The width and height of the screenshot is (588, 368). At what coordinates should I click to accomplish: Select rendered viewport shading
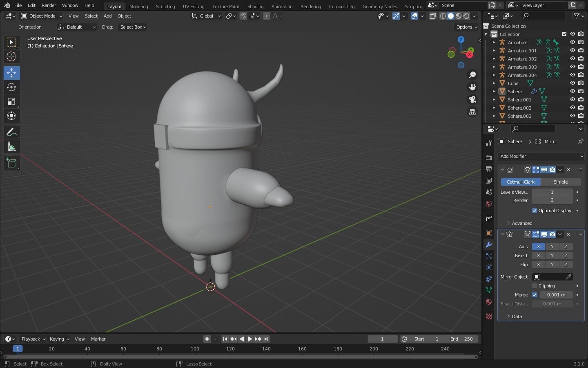466,16
